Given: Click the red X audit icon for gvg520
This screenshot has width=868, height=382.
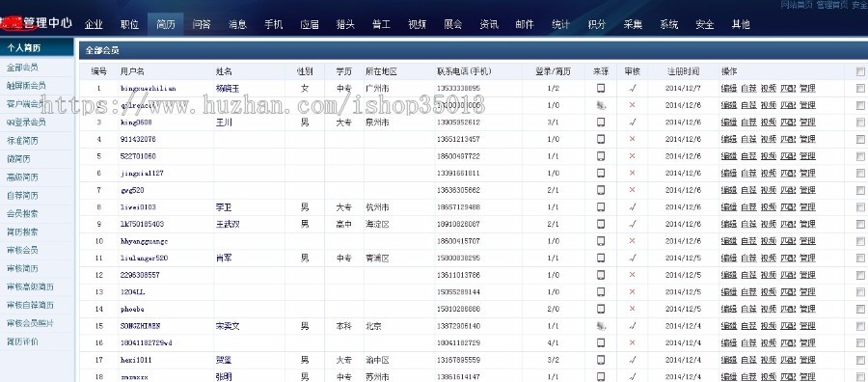Looking at the screenshot, I should pos(632,190).
